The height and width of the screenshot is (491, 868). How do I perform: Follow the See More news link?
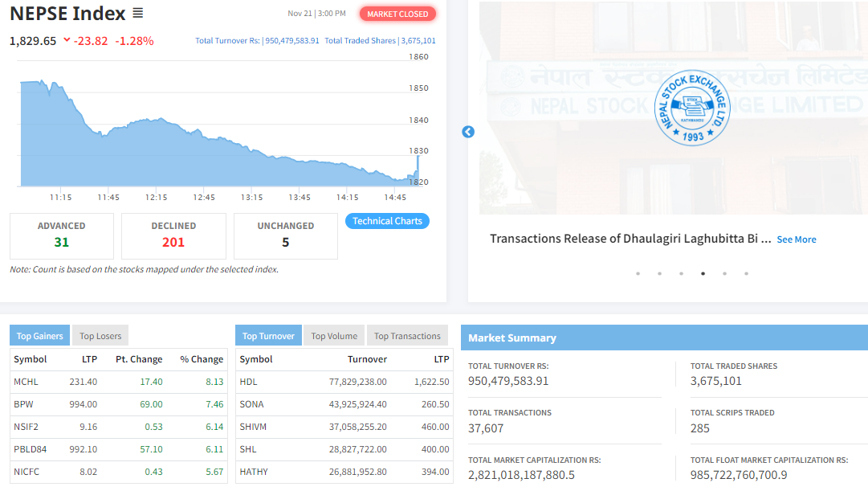[x=796, y=239]
